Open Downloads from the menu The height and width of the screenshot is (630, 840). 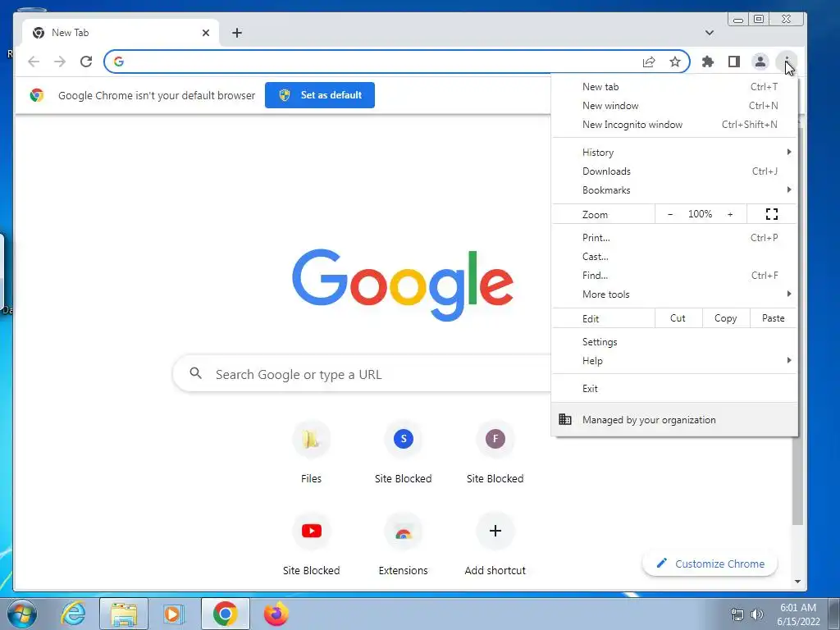(674, 171)
